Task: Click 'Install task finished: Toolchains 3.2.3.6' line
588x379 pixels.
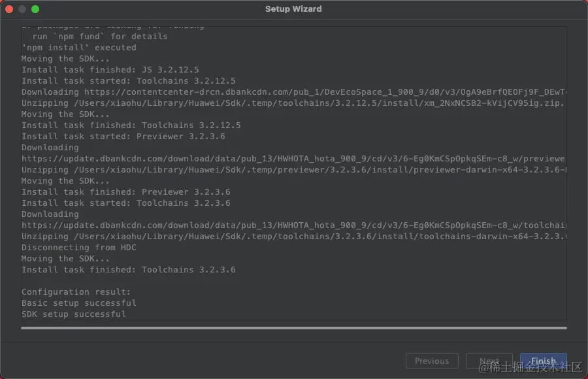Action: click(129, 270)
